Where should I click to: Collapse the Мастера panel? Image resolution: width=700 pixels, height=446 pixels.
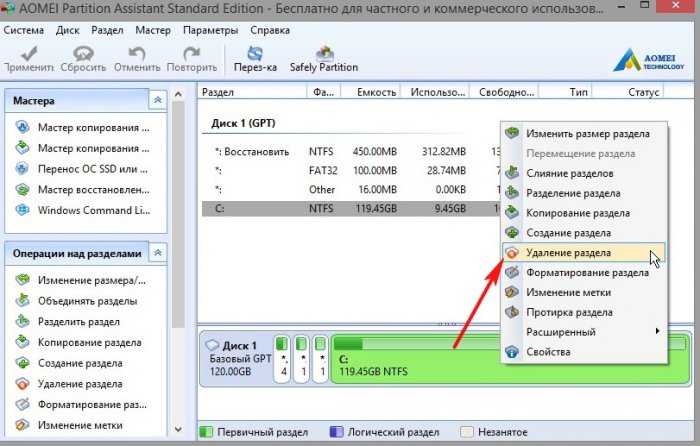tap(158, 100)
